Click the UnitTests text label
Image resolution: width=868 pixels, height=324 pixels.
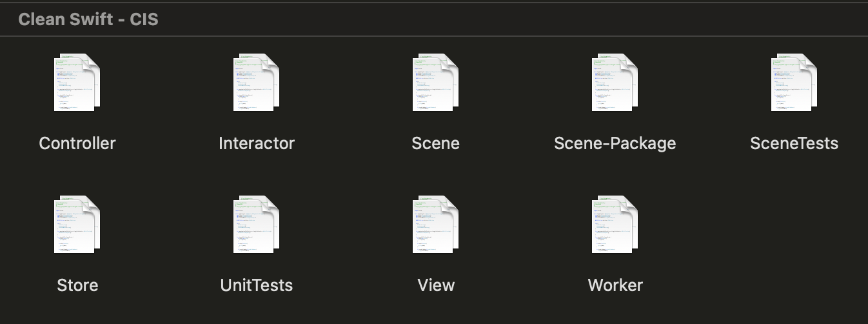tap(257, 285)
